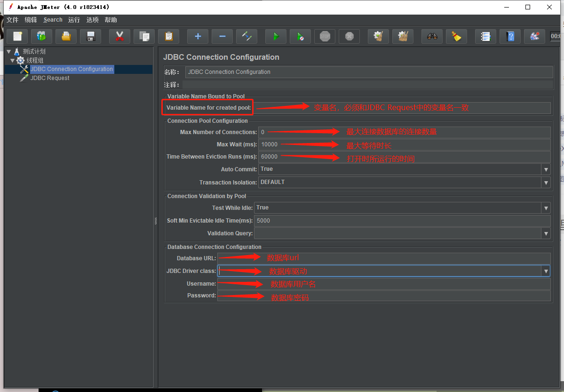Open Search with the binoculars icon

432,36
